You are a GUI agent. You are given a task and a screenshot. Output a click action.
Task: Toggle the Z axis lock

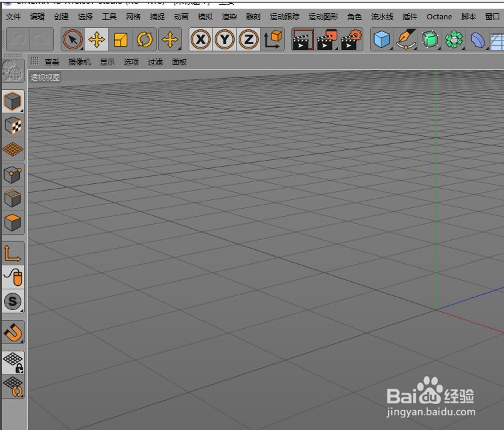click(249, 39)
